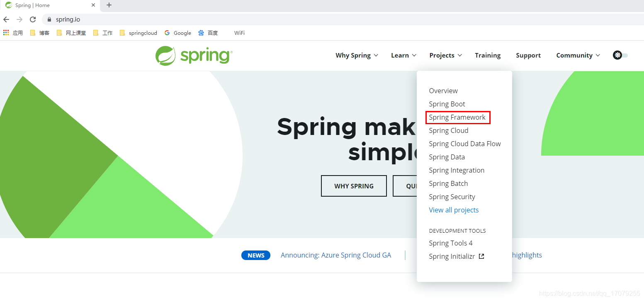644x301 pixels.
Task: Open Spring Initializr
Action: point(452,256)
